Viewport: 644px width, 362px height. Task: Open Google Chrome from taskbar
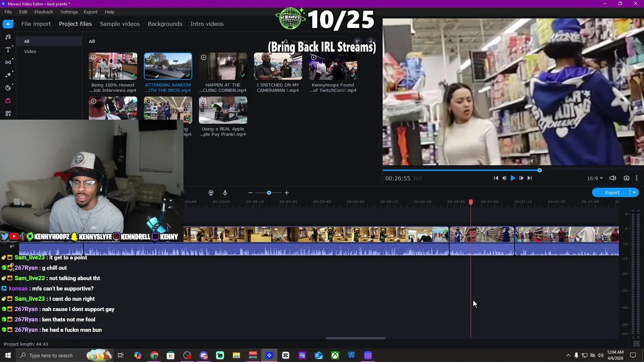(x=154, y=355)
